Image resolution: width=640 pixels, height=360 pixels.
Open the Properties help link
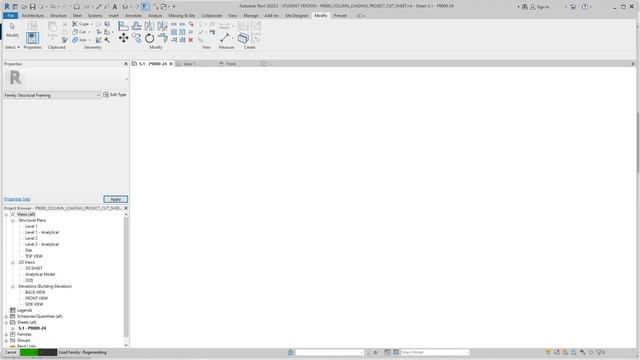point(17,199)
